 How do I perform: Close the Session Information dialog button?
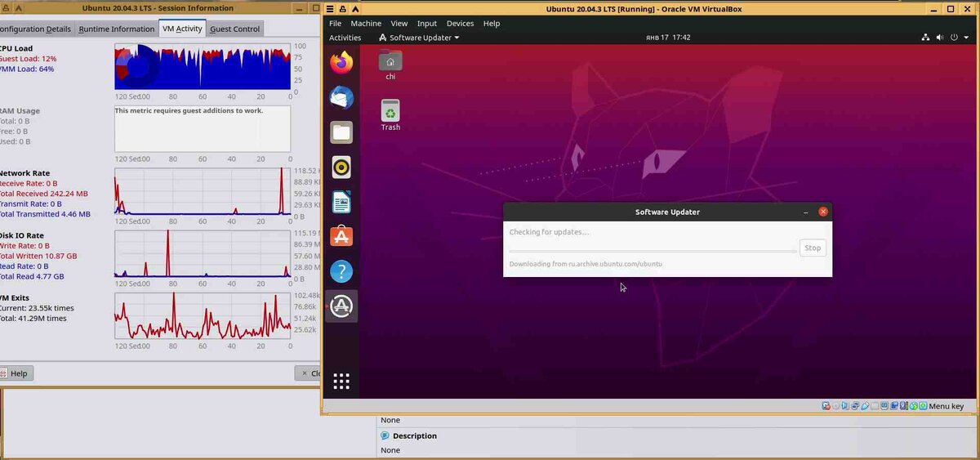tap(309, 373)
